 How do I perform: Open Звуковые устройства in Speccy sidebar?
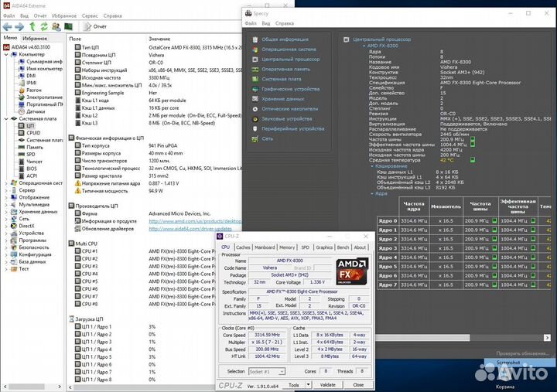tap(287, 119)
